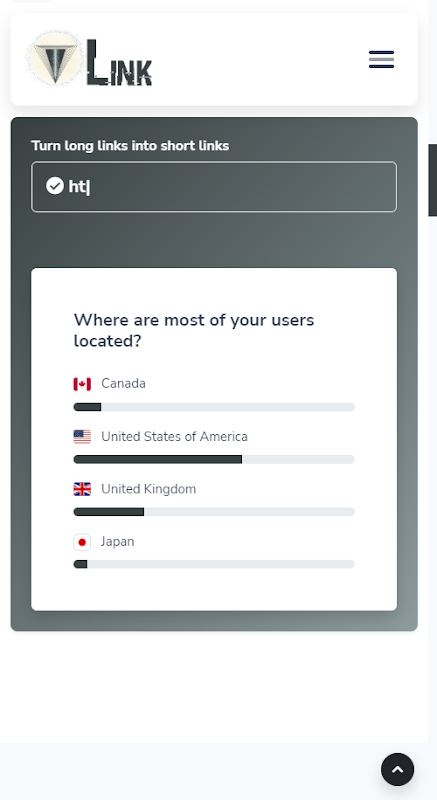This screenshot has width=437, height=800.
Task: Click the United States flag icon
Action: 82,437
